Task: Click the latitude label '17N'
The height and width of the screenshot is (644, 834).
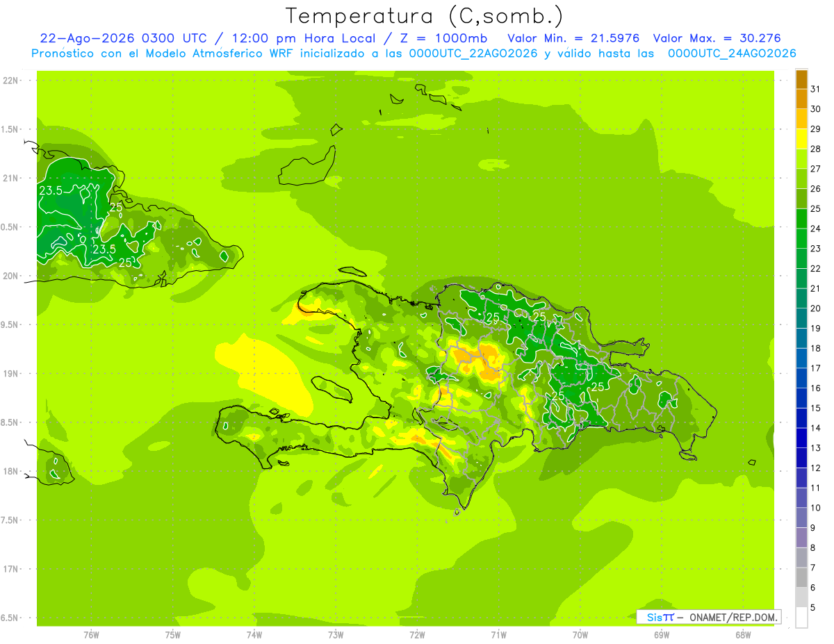Action: 11,569
